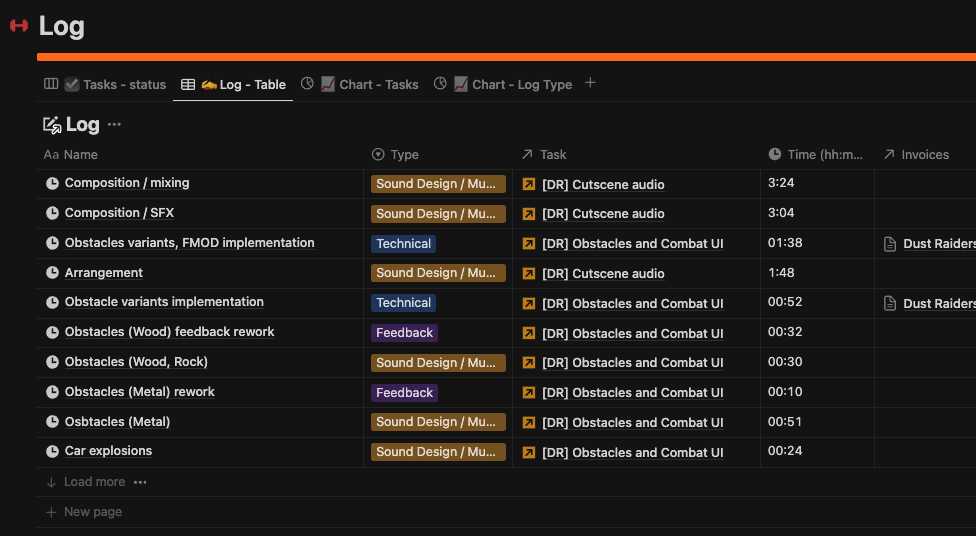Select the Log - Table tab

click(x=233, y=84)
